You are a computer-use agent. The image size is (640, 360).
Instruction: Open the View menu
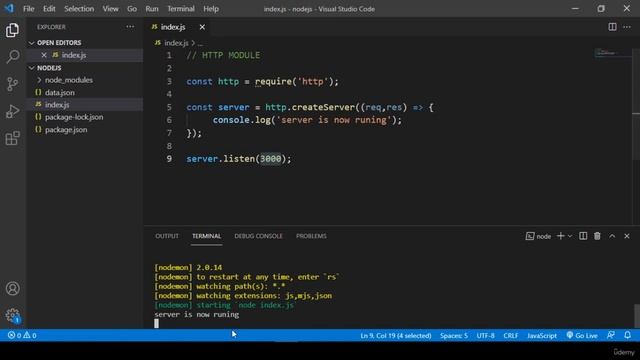pyautogui.click(x=110, y=9)
